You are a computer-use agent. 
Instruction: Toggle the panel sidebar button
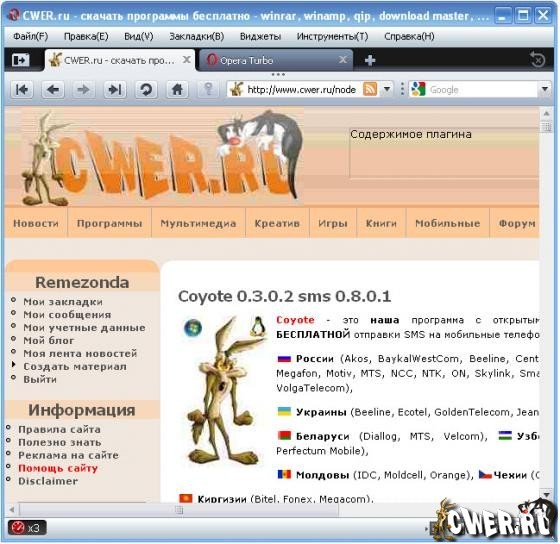pos(20,60)
